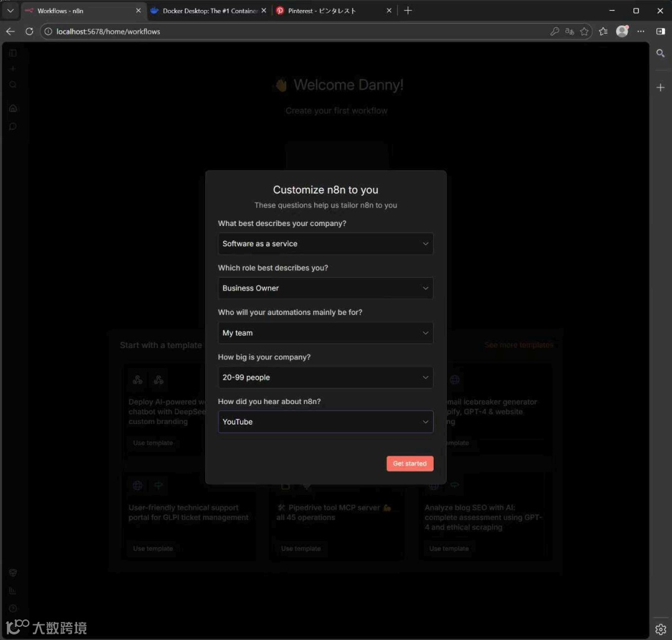
Task: Open See more templates link
Action: point(518,345)
